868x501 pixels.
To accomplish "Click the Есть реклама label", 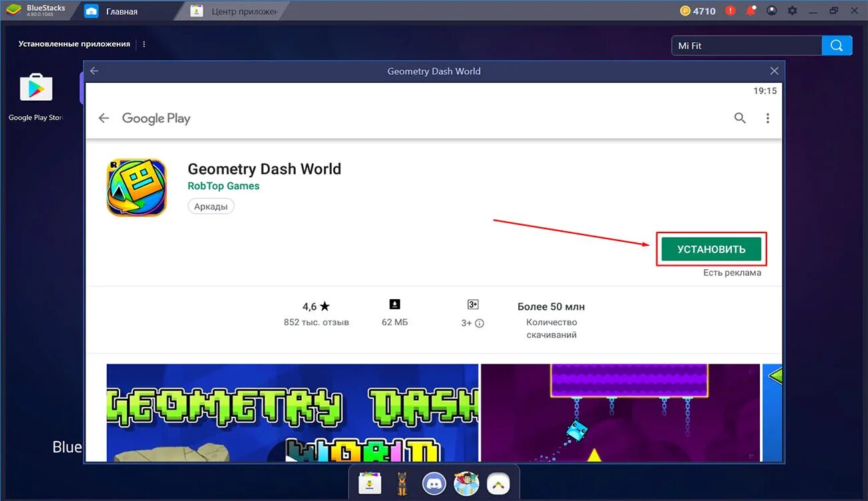I will click(x=732, y=273).
